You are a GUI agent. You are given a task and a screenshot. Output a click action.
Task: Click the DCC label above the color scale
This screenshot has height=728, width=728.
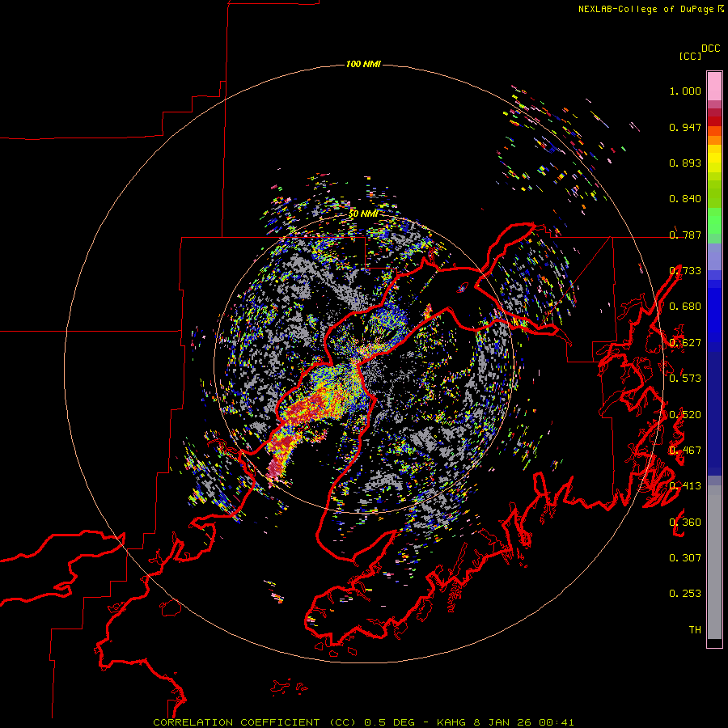711,49
